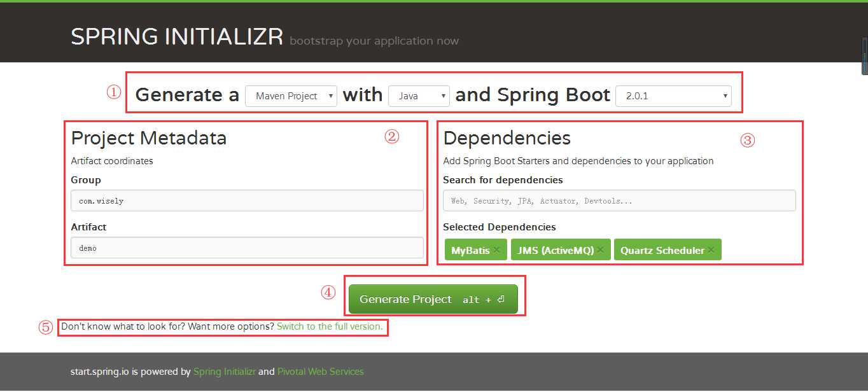Screen dimensions: 868x392
Task: Focus the Artifact input field
Action: coord(247,248)
